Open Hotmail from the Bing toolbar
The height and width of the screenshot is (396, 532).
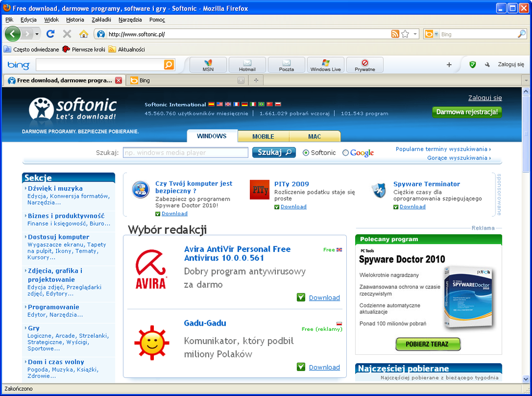(x=247, y=65)
